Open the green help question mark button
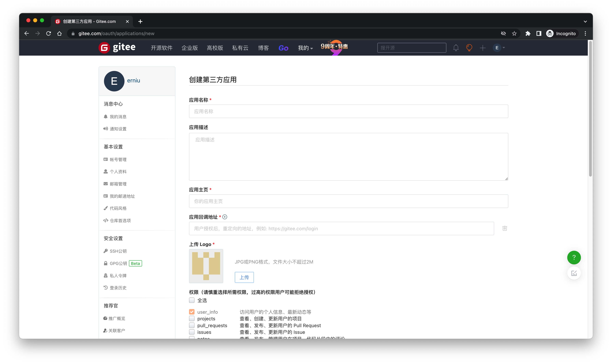This screenshot has width=612, height=364. [574, 258]
